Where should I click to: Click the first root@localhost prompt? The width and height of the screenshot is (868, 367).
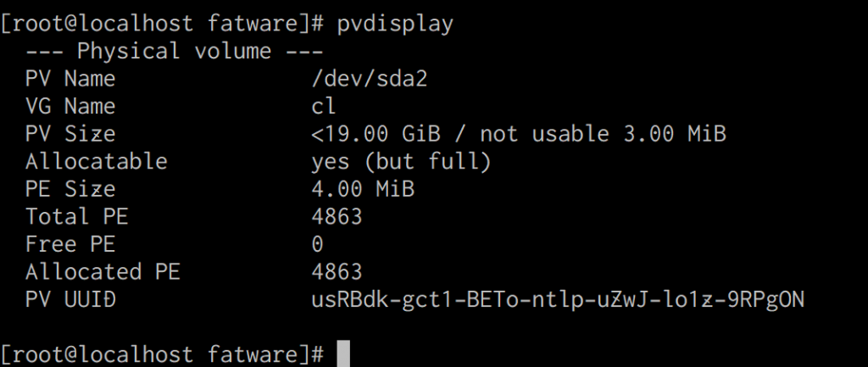pos(162,25)
